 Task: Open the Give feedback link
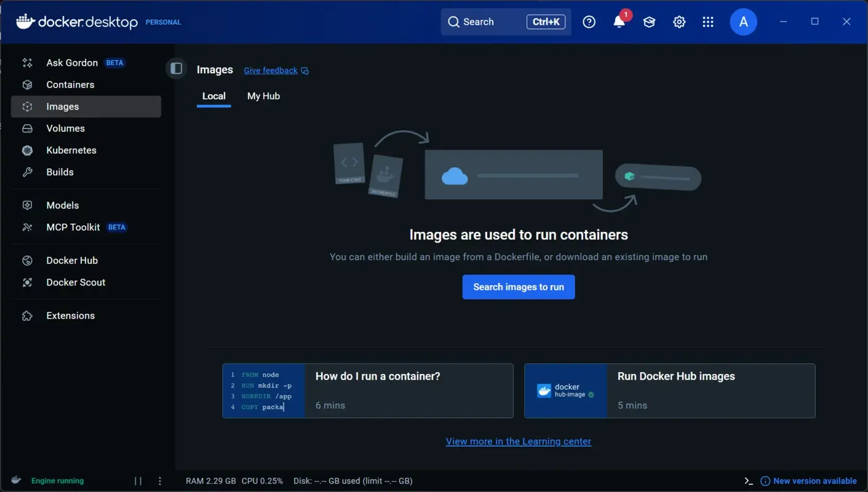point(271,70)
